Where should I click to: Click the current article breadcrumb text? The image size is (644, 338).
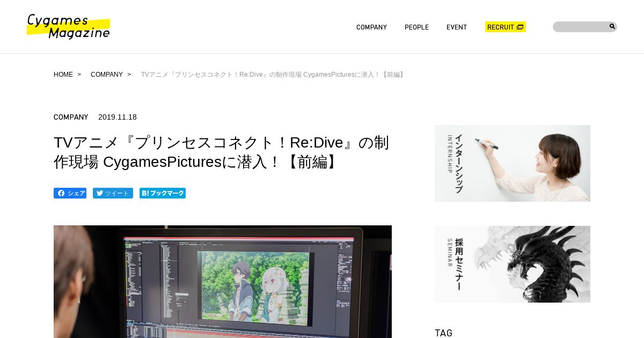(273, 75)
